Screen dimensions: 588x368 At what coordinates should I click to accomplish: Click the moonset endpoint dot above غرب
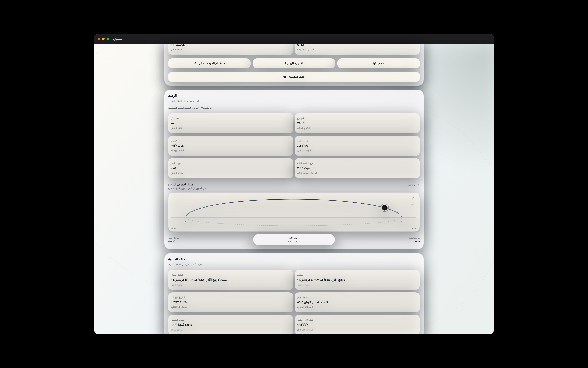click(x=402, y=221)
